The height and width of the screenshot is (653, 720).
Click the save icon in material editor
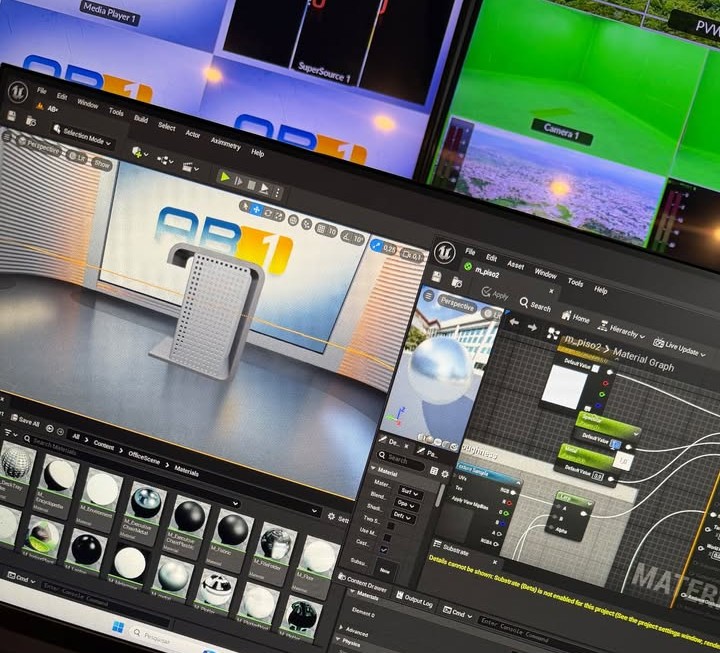(437, 276)
